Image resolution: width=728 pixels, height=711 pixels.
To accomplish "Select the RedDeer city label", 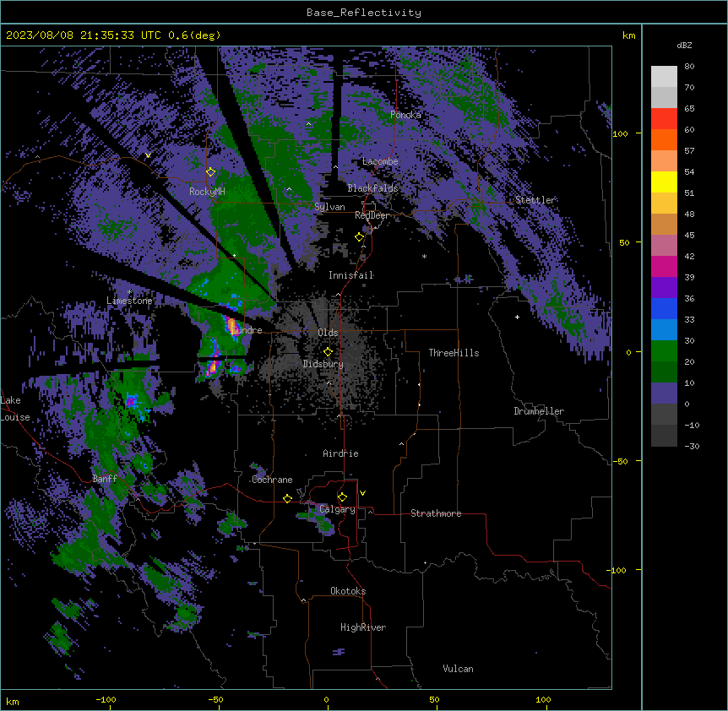I will [x=372, y=215].
